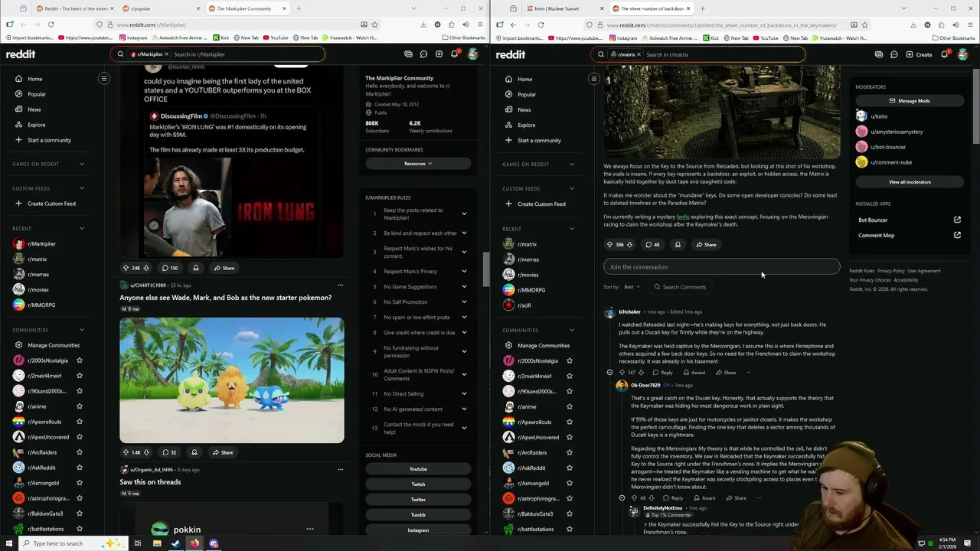Image resolution: width=980 pixels, height=551 pixels.
Task: Favorite r/ArcRaiders in right window sidebar
Action: (x=570, y=452)
